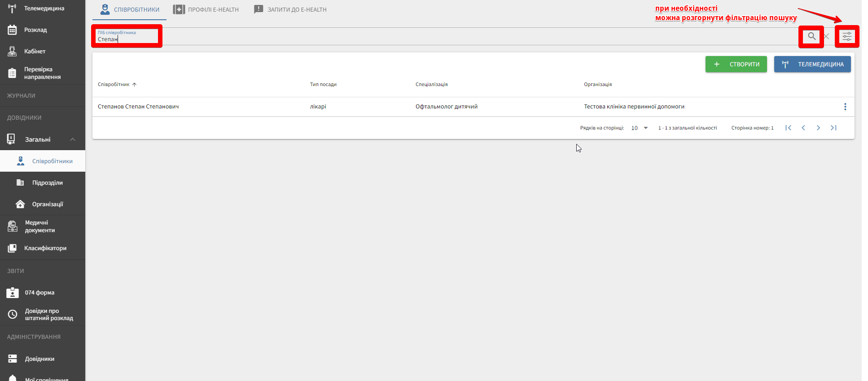Open the 074 форма report
Image resolution: width=868 pixels, height=381 pixels.
coord(39,293)
